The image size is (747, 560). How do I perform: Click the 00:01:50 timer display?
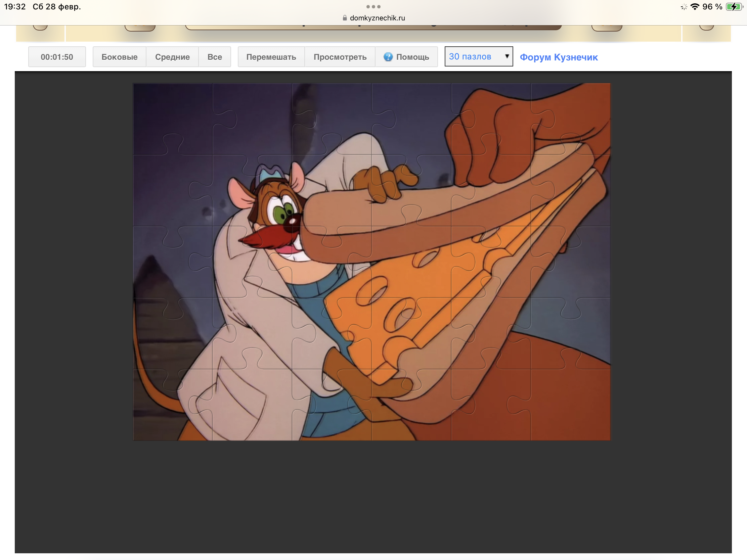point(57,57)
